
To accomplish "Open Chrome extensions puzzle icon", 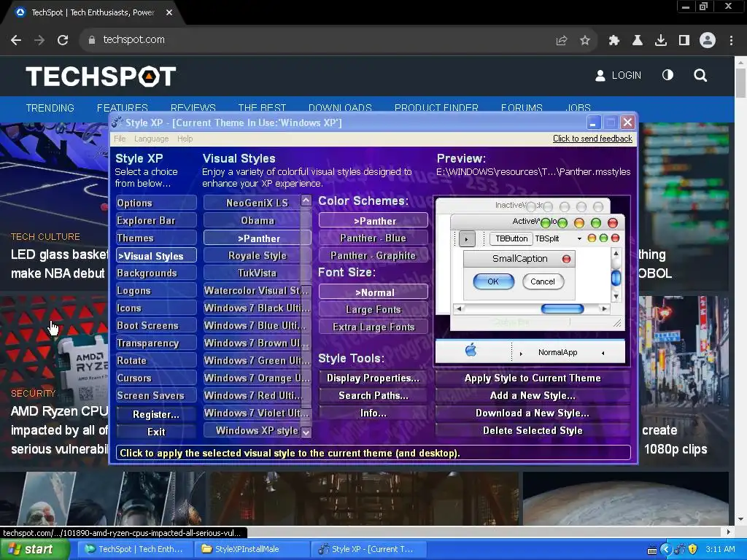I will coord(614,41).
